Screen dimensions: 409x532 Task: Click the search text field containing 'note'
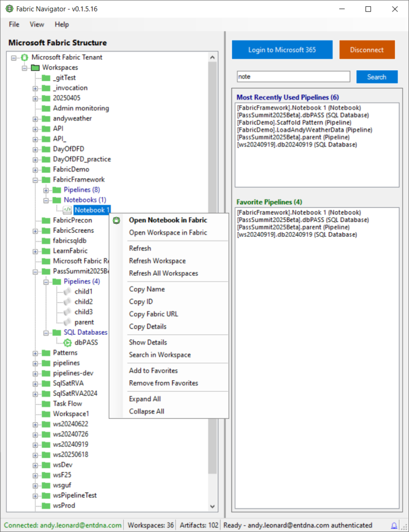click(293, 77)
